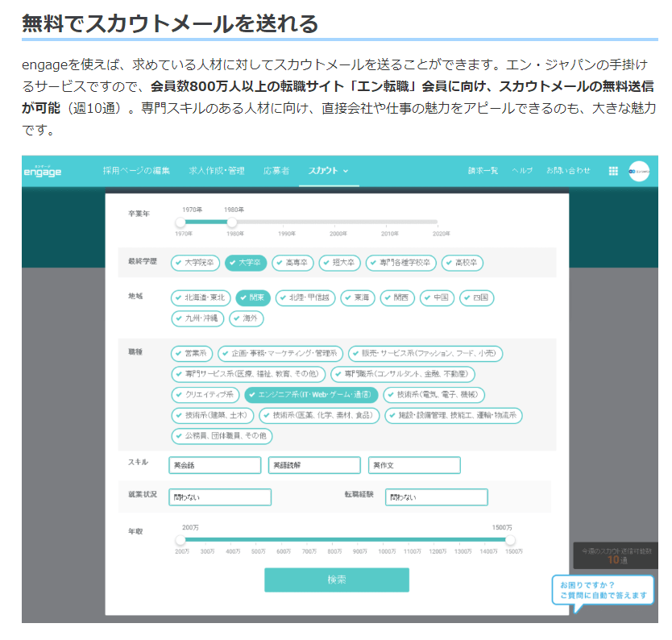
Task: Open the apps grid icon
Action: (x=613, y=171)
